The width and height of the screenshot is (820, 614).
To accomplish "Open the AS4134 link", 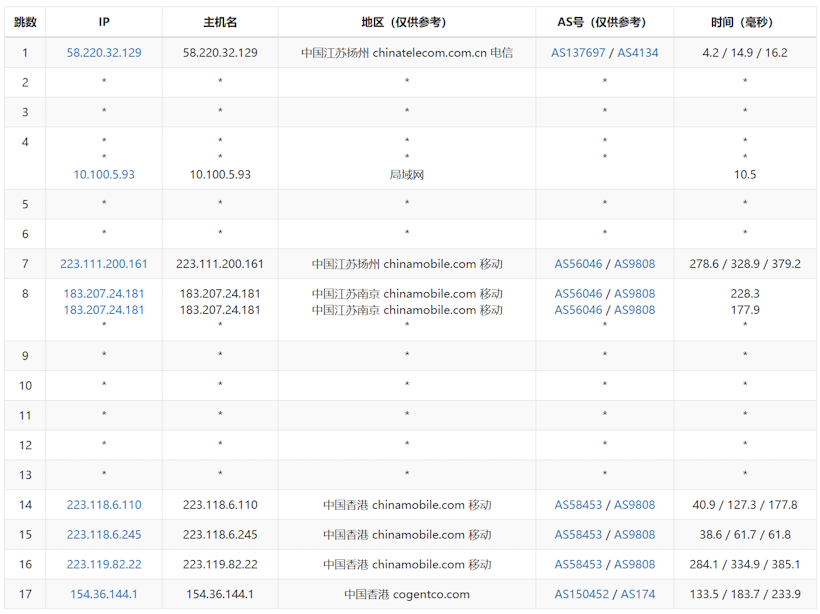I will (638, 53).
